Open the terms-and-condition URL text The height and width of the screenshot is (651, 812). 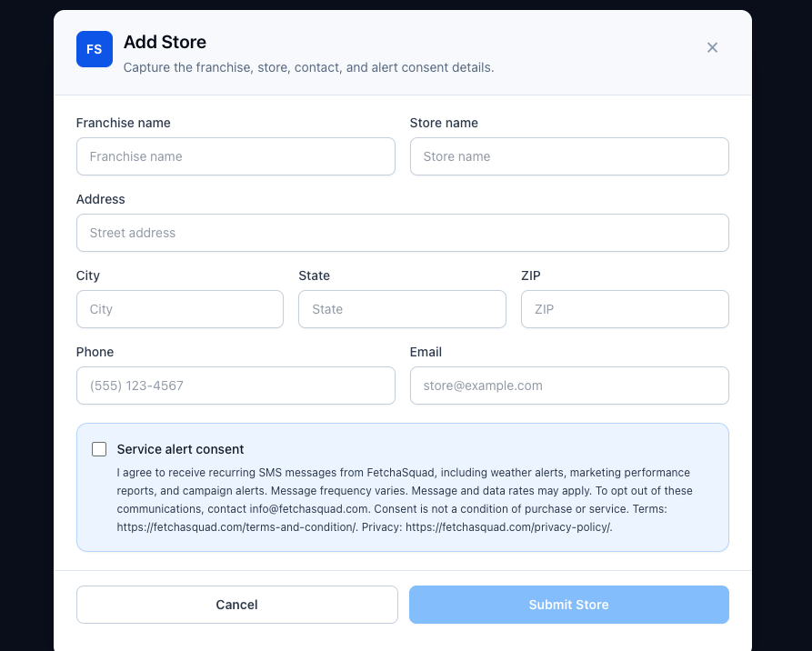coord(236,527)
